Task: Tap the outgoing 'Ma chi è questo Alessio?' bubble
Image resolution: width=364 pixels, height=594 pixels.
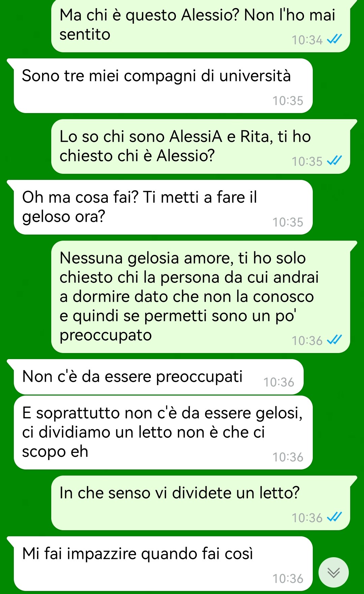Action: click(201, 26)
